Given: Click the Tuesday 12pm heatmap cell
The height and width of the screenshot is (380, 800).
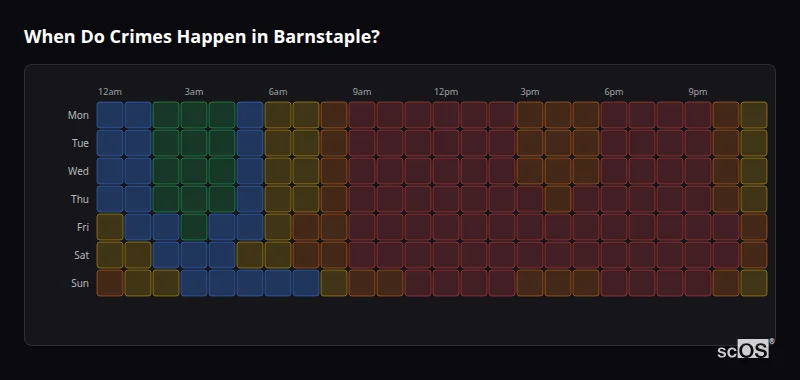Looking at the screenshot, I should [446, 143].
